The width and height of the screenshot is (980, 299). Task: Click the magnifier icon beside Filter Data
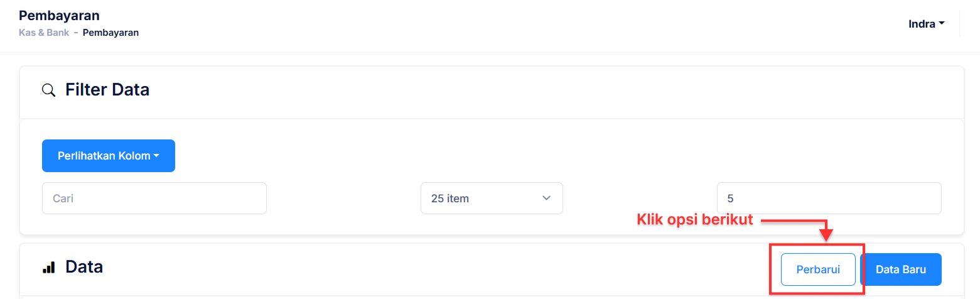coord(48,90)
